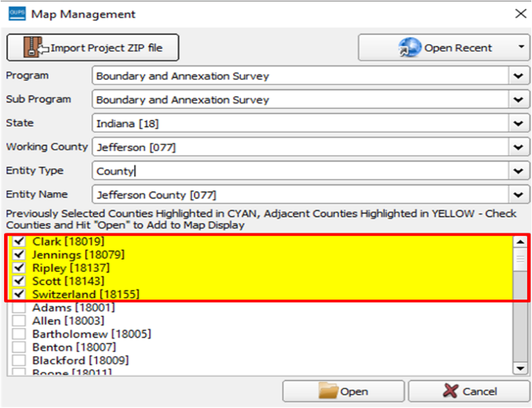The image size is (532, 408).
Task: Expand the Program dropdown arrow
Action: (518, 76)
